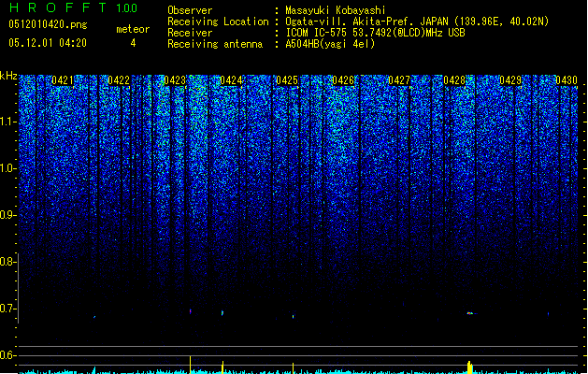The height and width of the screenshot is (374, 588).
Task: Click the meteor echo just before 0424
Action: click(x=222, y=313)
